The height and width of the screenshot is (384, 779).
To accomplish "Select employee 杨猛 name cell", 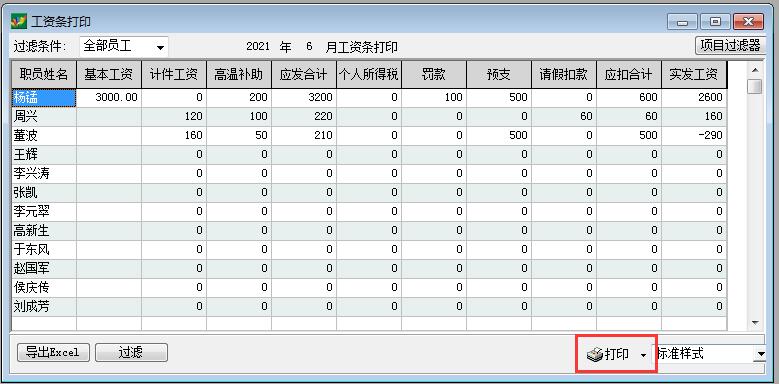I will 44,98.
